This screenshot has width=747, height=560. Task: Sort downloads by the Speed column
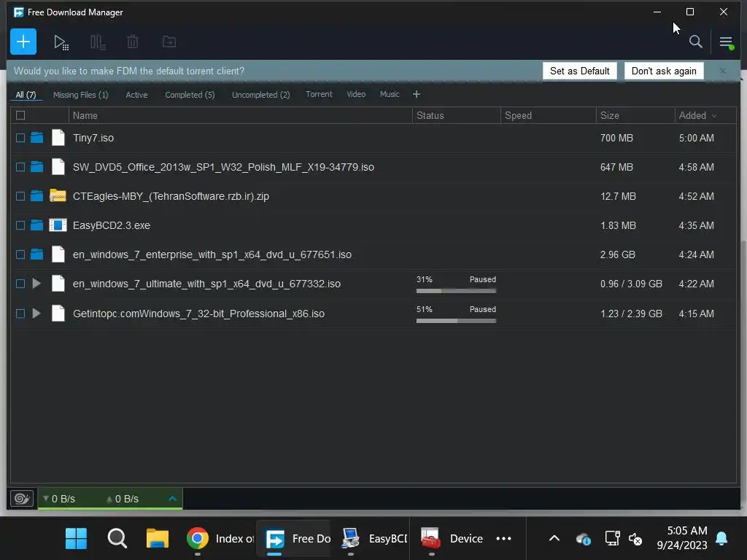(548, 115)
